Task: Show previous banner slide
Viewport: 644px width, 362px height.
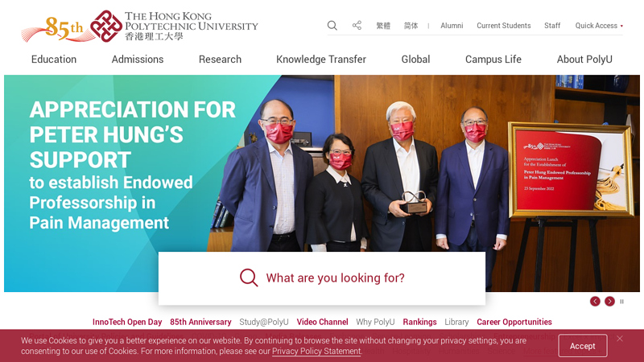Action: click(x=595, y=301)
